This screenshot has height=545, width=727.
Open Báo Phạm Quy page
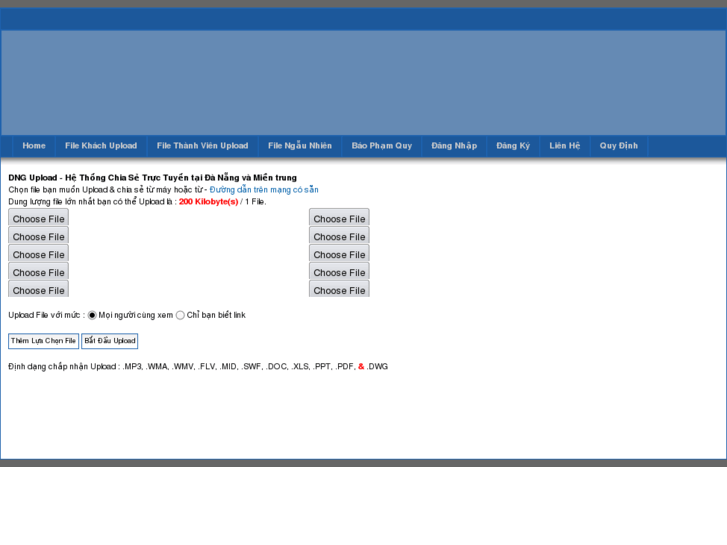coord(382,146)
